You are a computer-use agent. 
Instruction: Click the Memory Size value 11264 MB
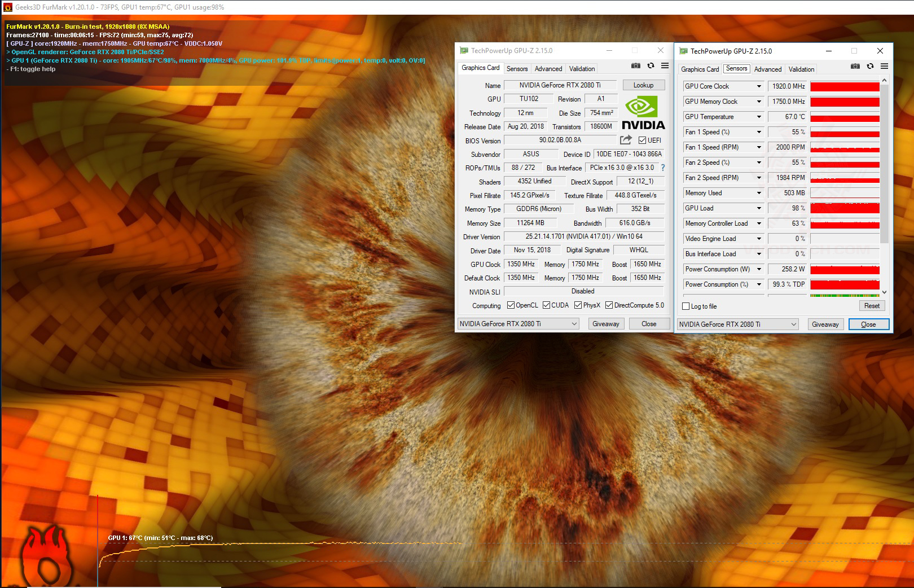(x=530, y=223)
